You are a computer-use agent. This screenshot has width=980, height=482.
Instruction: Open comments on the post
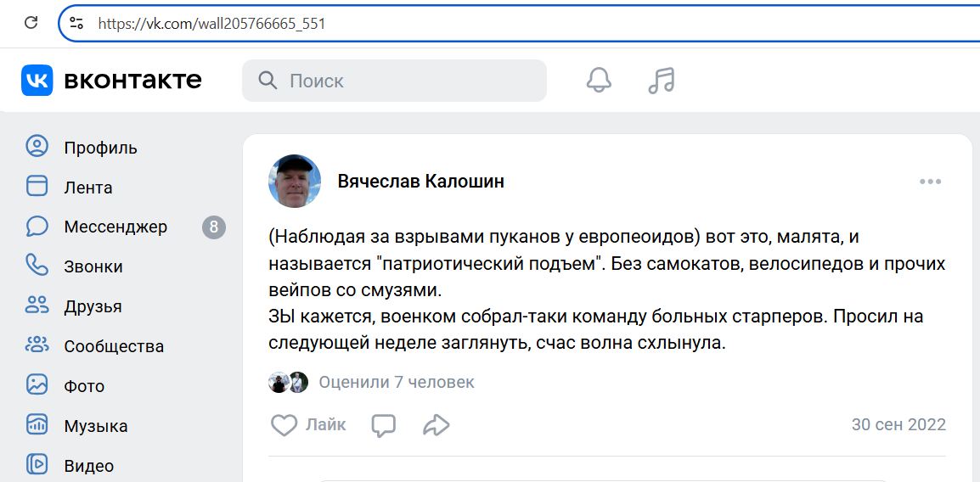[384, 425]
